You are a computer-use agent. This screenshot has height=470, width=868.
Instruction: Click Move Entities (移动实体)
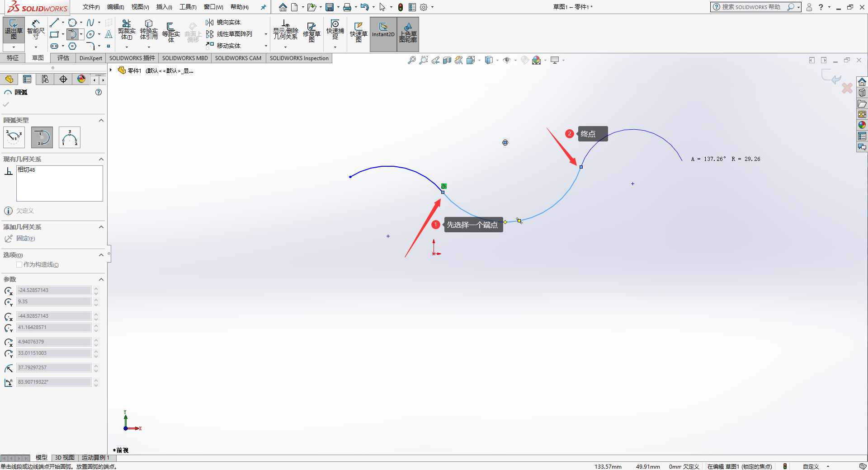(223, 46)
